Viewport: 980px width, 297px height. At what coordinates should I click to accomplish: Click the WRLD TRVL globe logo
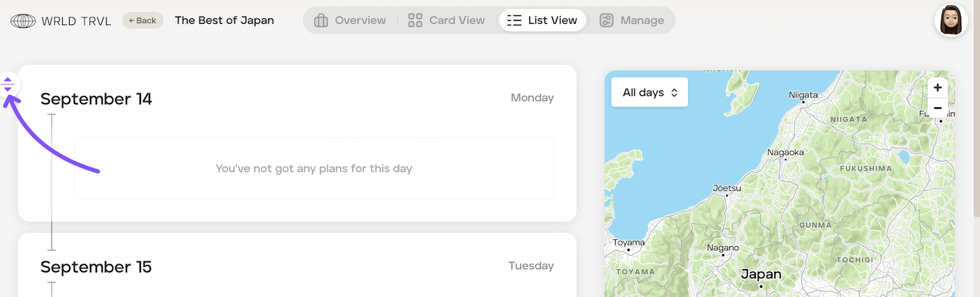tap(22, 21)
